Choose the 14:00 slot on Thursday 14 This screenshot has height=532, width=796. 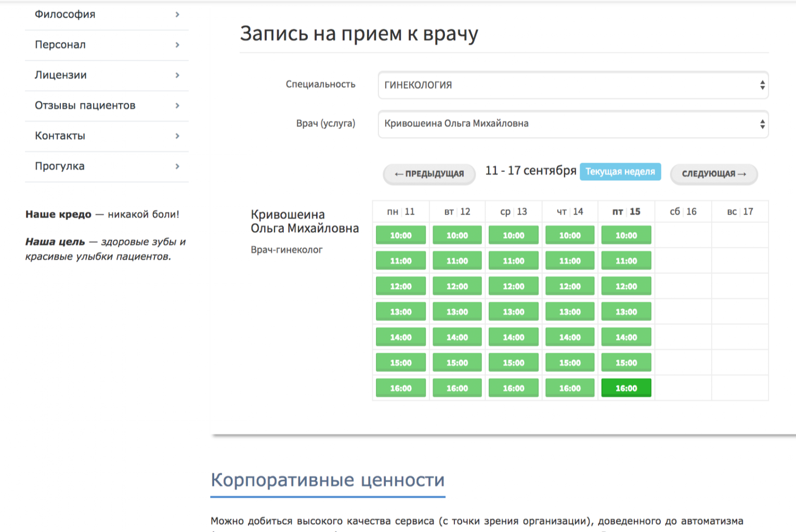(x=570, y=337)
